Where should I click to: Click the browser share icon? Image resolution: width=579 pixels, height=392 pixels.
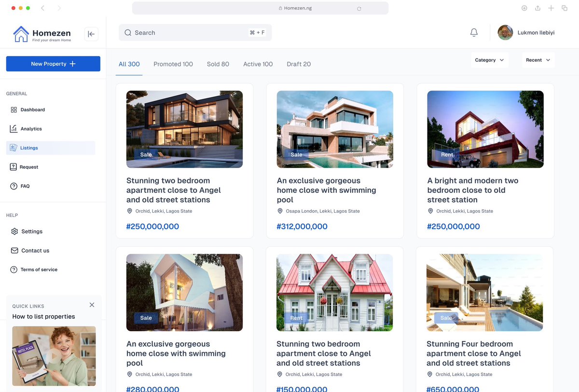tap(538, 8)
